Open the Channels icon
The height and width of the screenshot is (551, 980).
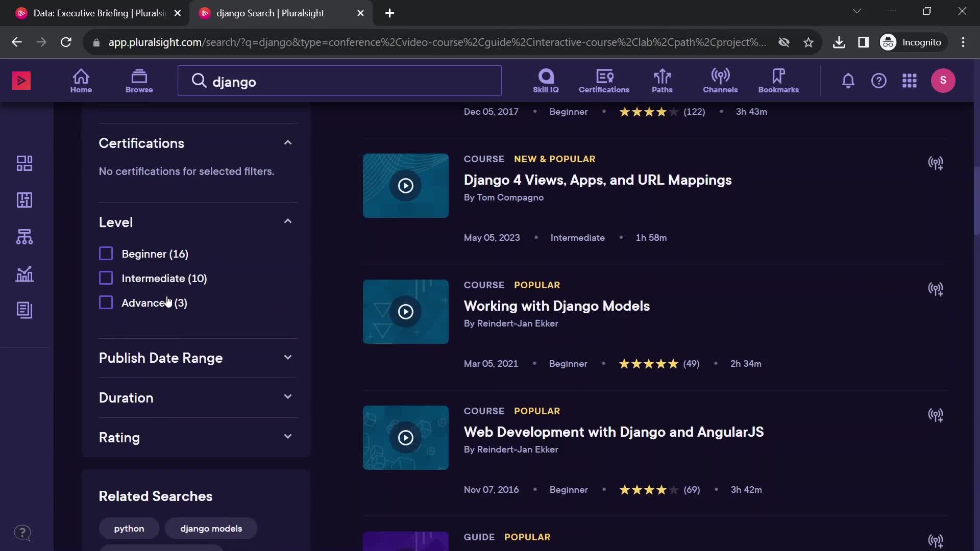tap(720, 80)
